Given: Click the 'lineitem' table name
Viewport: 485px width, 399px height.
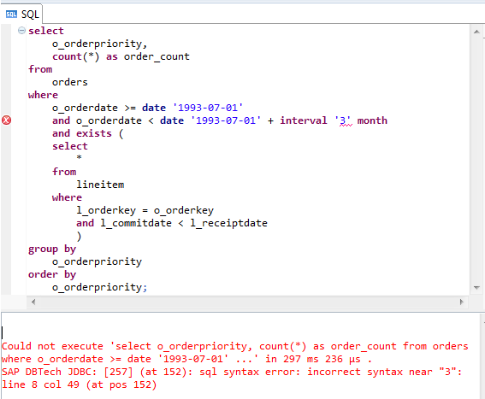Looking at the screenshot, I should [x=100, y=184].
